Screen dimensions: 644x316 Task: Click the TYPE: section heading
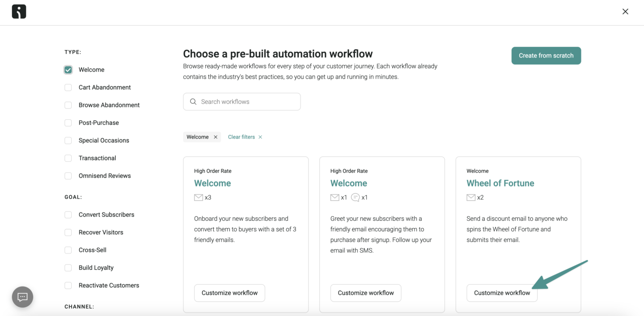click(73, 52)
